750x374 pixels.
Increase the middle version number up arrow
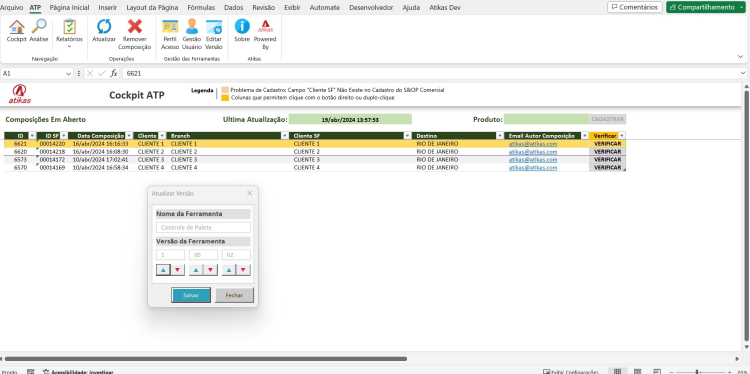(196, 270)
